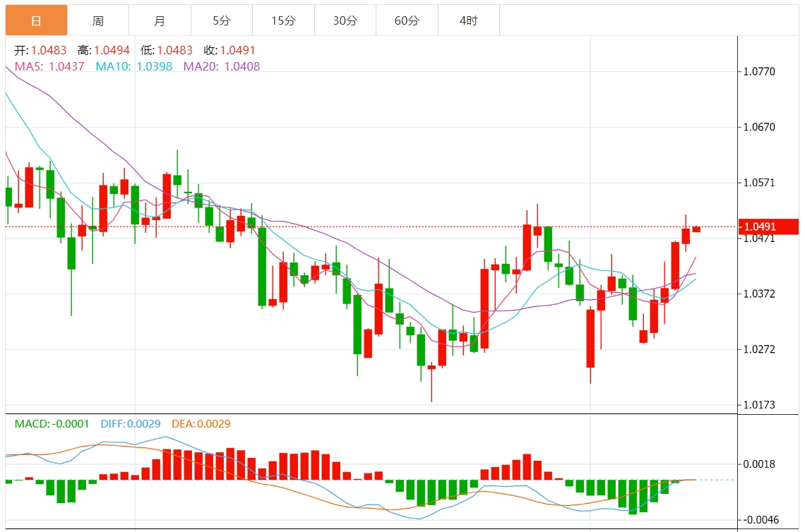Click the red 1.0491 current price tag
The image size is (805, 532).
pyautogui.click(x=769, y=226)
